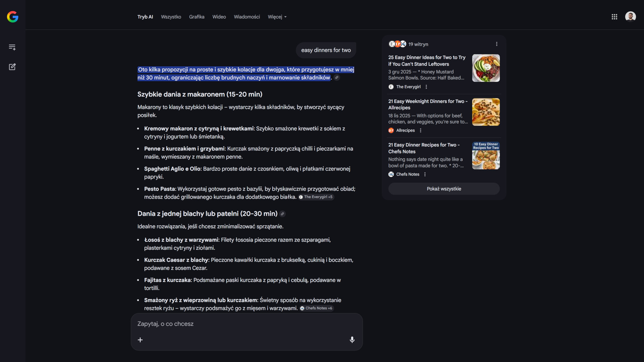644x362 pixels.
Task: Click 'The Everygirl +5' source chip
Action: coord(316,197)
